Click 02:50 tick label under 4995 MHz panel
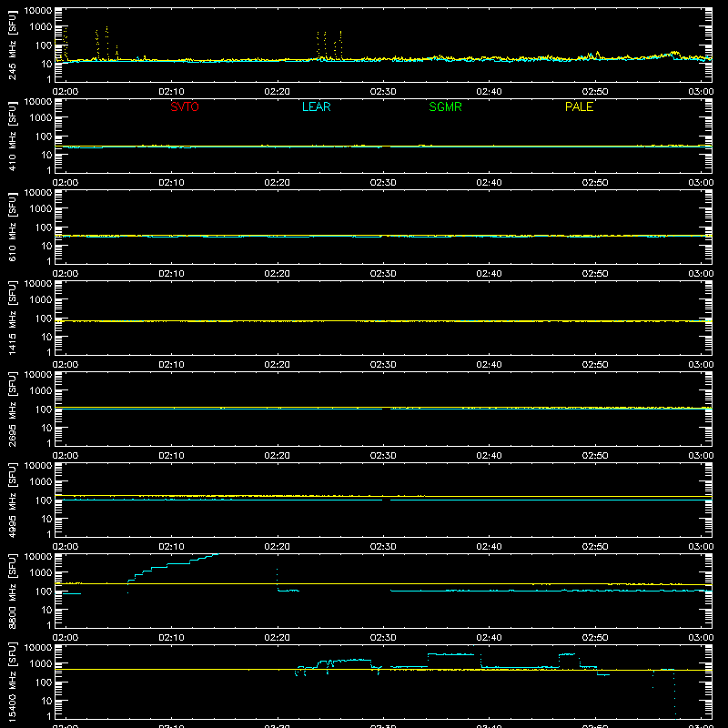This screenshot has width=728, height=728. 595,547
